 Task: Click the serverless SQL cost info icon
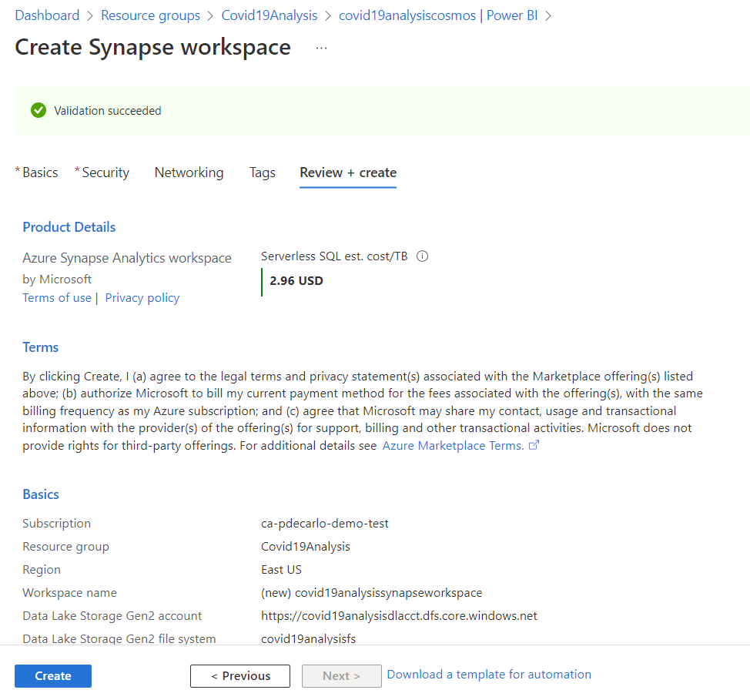tap(422, 256)
